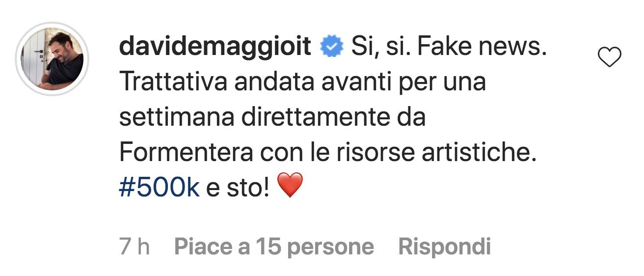Image resolution: width=644 pixels, height=276 pixels.
Task: Reply to the comment with Rispondi
Action: point(445,247)
